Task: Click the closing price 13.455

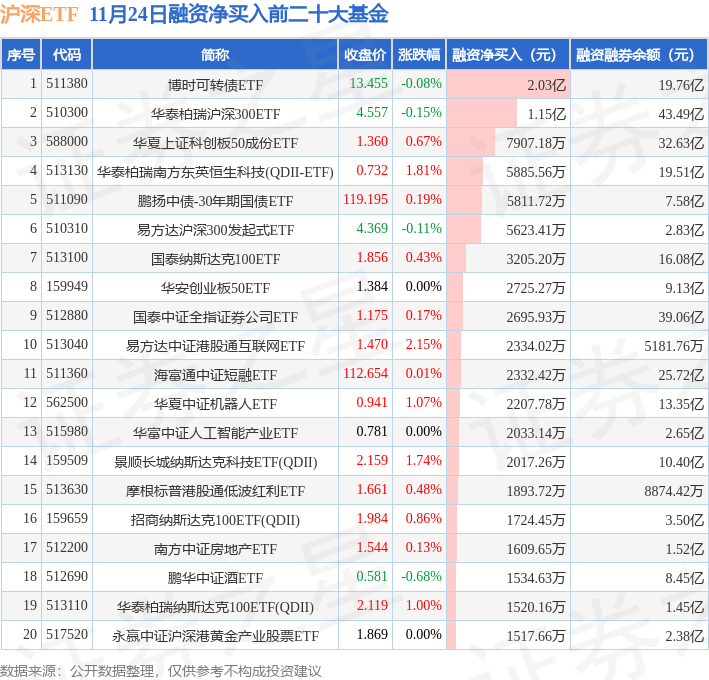Action: (369, 84)
